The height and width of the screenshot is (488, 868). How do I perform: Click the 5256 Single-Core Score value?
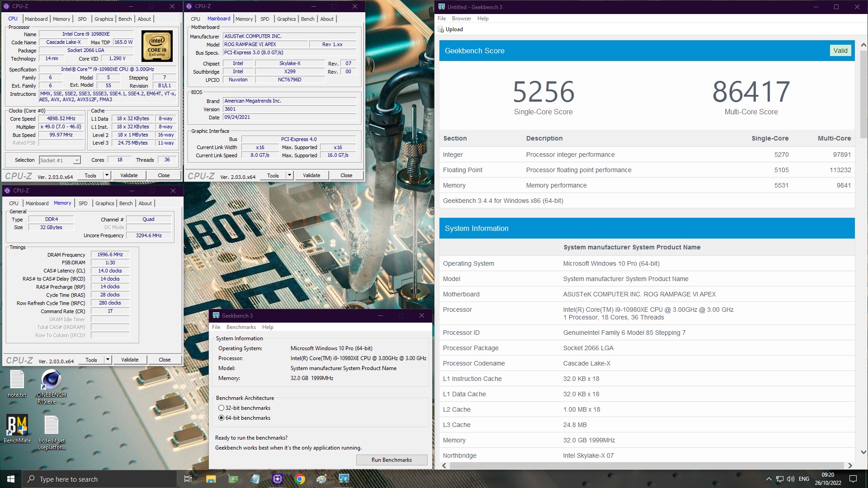[543, 92]
